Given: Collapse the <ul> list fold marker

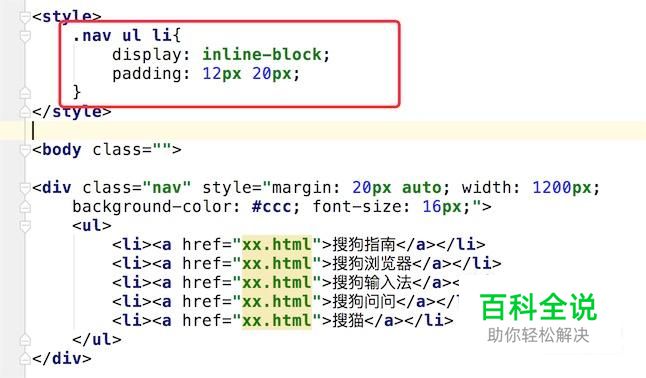Looking at the screenshot, I should [x=25, y=225].
